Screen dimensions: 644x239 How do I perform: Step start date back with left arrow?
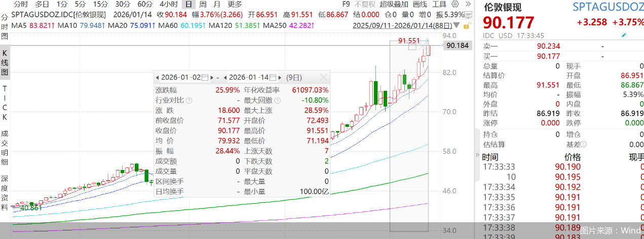(158, 78)
